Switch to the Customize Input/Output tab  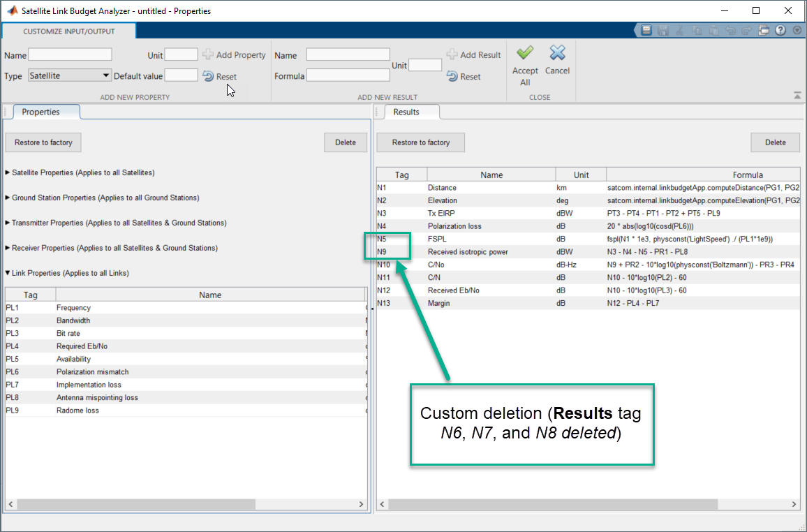pyautogui.click(x=69, y=31)
